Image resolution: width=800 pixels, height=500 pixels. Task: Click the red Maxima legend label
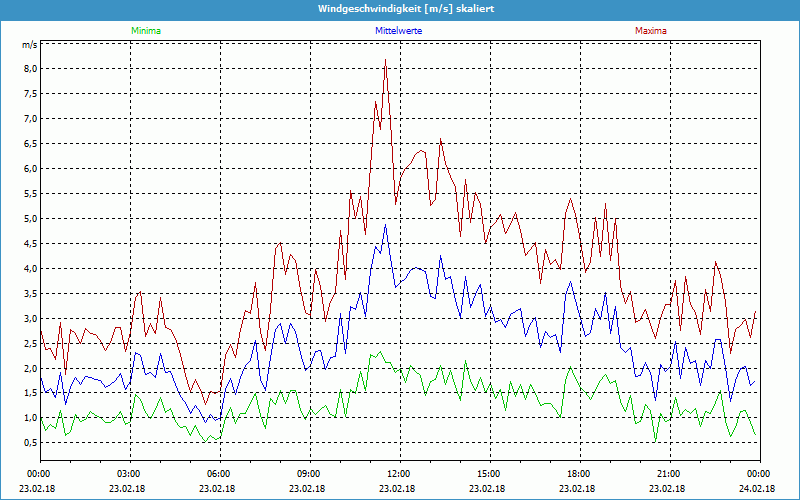pyautogui.click(x=651, y=31)
